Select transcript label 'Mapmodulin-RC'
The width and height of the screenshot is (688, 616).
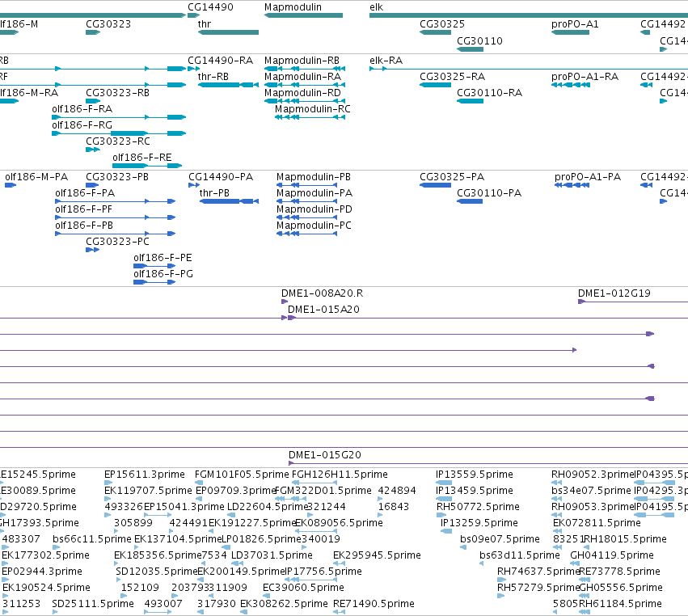(313, 109)
